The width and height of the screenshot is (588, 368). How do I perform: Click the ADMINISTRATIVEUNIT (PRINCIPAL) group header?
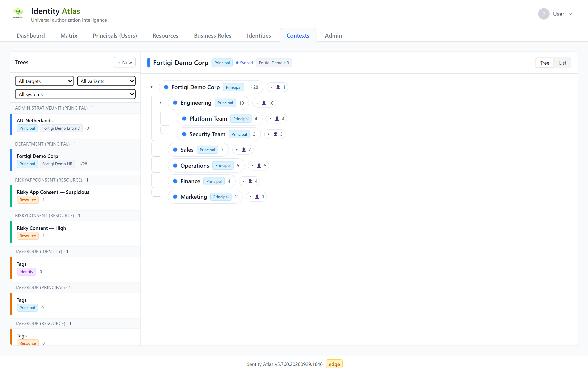coord(75,108)
